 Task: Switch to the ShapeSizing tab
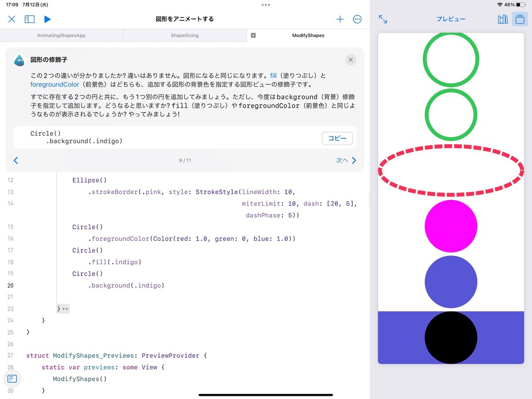(184, 35)
